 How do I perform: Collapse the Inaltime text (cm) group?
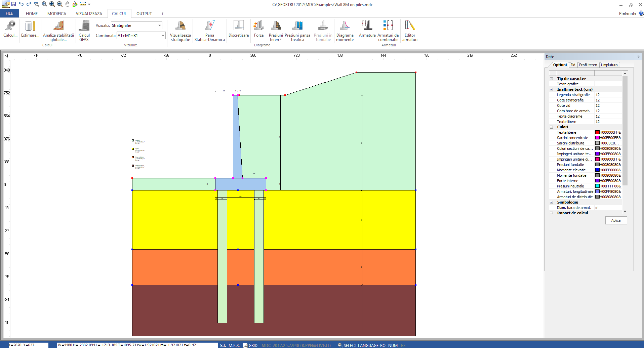pyautogui.click(x=551, y=89)
